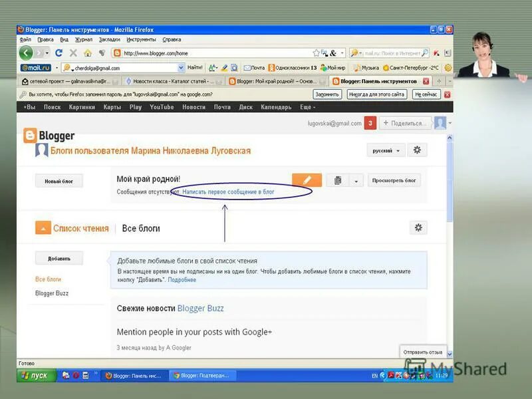The width and height of the screenshot is (532, 399).
Task: Open the Правка menu
Action: click(45, 39)
